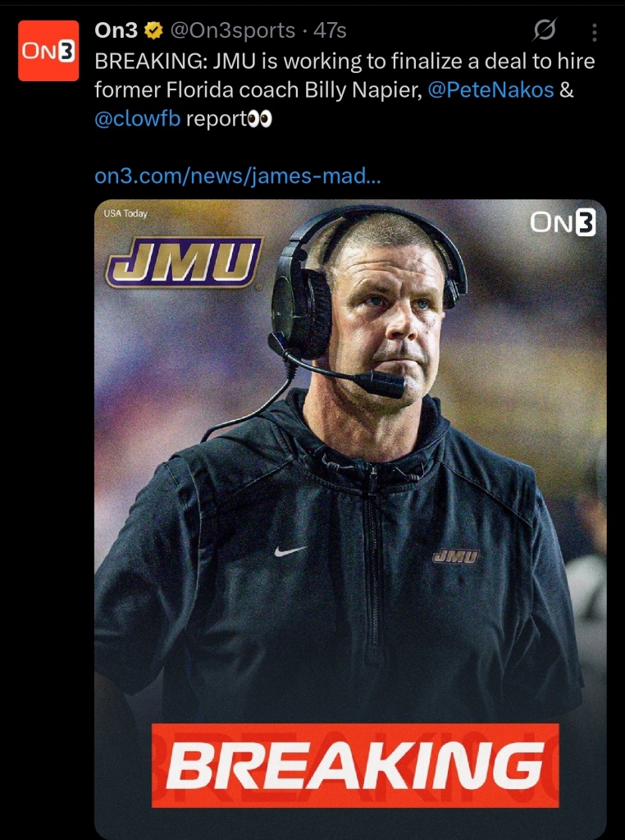This screenshot has width=625, height=840.
Task: Open the @PeteNakos mention
Action: (x=489, y=90)
